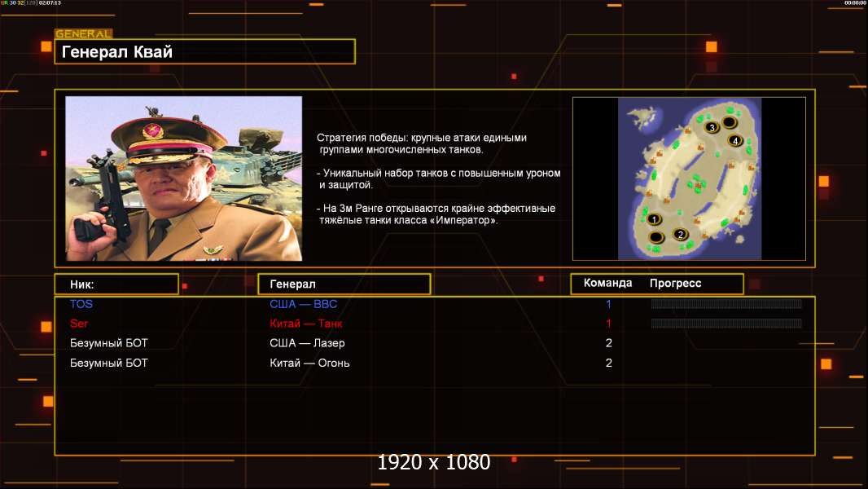Click the General Kwai portrait image
Image resolution: width=868 pixels, height=489 pixels.
click(x=184, y=178)
